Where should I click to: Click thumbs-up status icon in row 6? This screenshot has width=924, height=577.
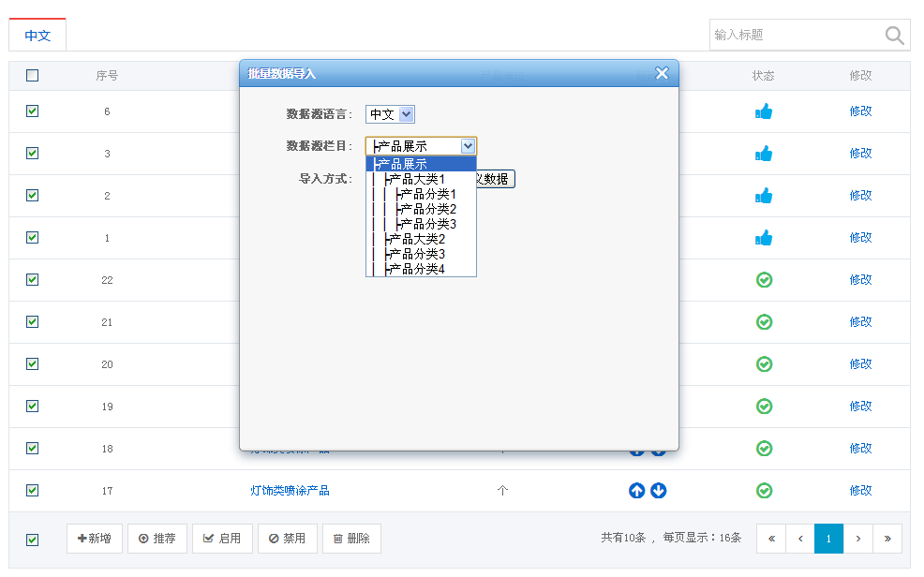pyautogui.click(x=764, y=111)
